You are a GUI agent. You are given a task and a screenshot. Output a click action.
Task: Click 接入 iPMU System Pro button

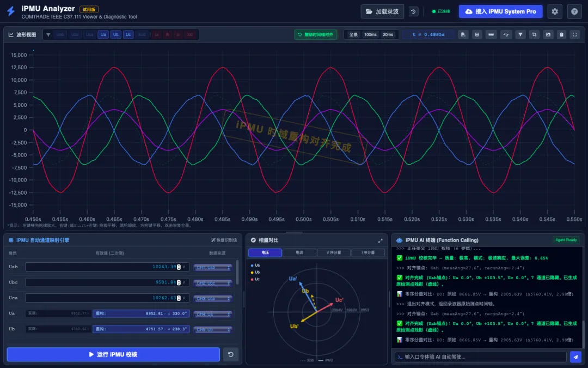tap(501, 11)
